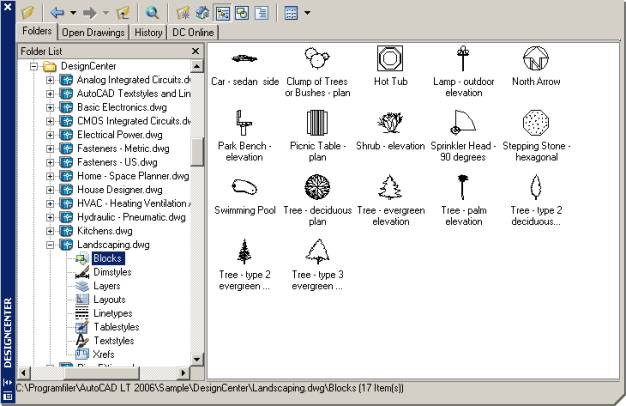
Task: Close the DesignCenter palette
Action: tap(8, 7)
